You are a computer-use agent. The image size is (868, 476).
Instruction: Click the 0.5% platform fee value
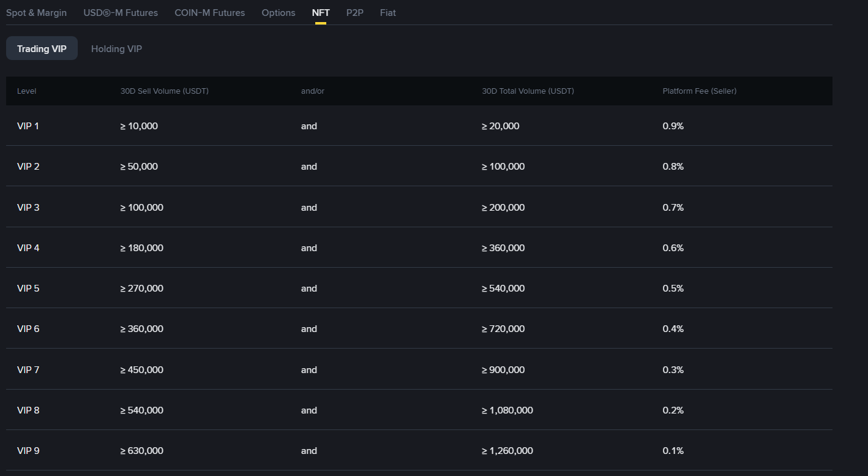click(x=673, y=288)
